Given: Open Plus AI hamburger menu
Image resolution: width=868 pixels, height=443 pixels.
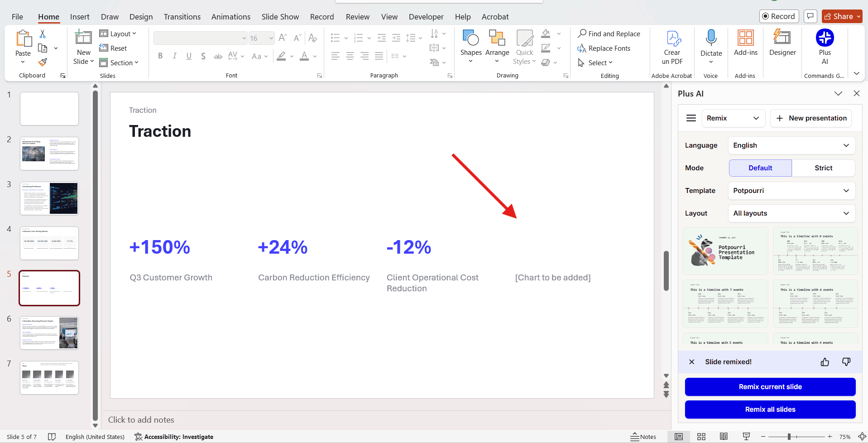Looking at the screenshot, I should coord(691,118).
